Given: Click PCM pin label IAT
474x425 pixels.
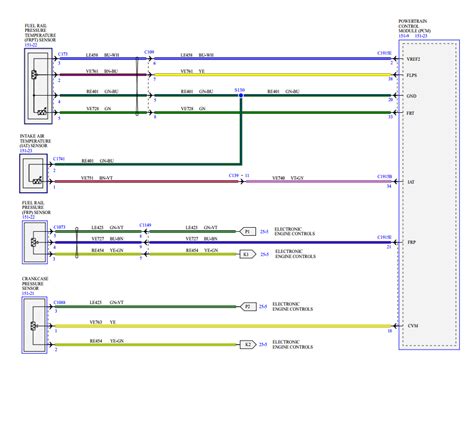Looking at the screenshot, I should (411, 182).
